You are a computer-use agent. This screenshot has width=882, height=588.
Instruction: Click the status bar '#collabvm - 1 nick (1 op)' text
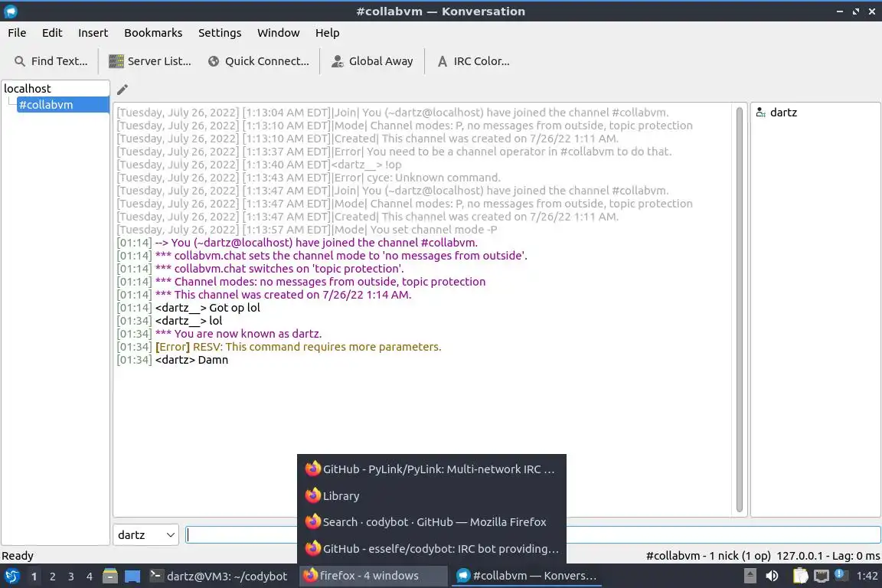pos(708,556)
